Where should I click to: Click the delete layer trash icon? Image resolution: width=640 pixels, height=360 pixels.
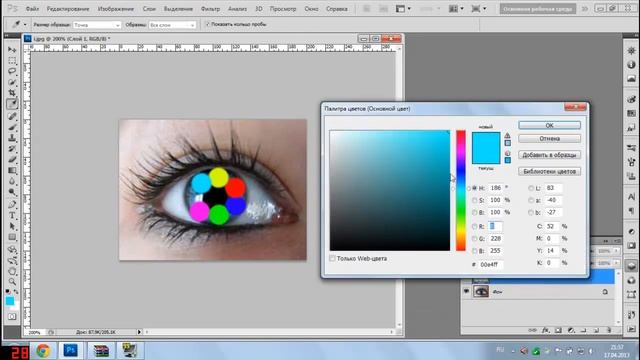pyautogui.click(x=609, y=330)
